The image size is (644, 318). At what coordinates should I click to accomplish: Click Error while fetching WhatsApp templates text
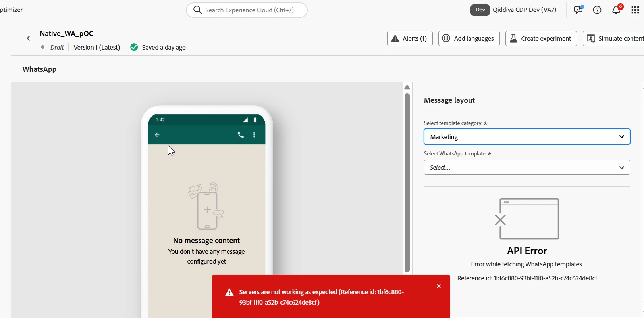click(x=527, y=264)
